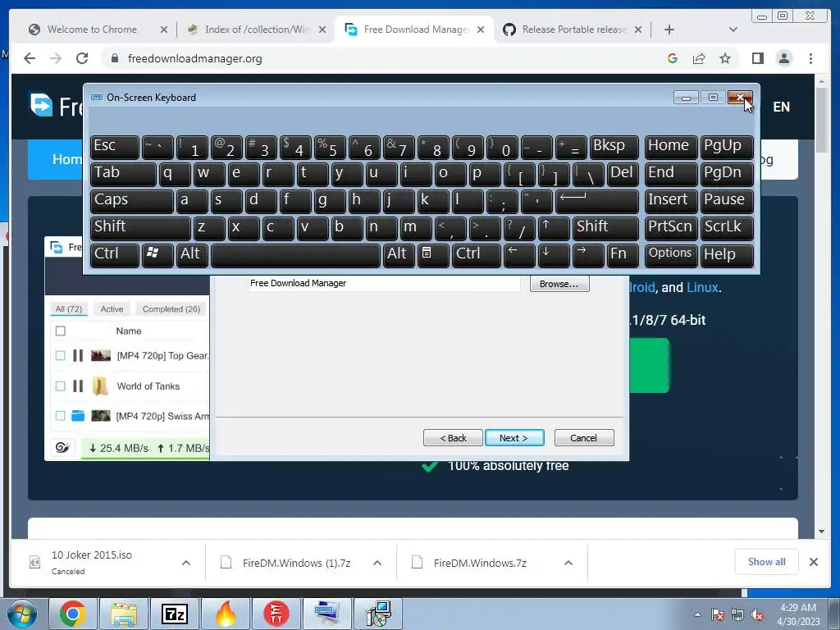The image size is (840, 630).
Task: Expand options for 10 Joker 2015.iso download
Action: pyautogui.click(x=186, y=563)
